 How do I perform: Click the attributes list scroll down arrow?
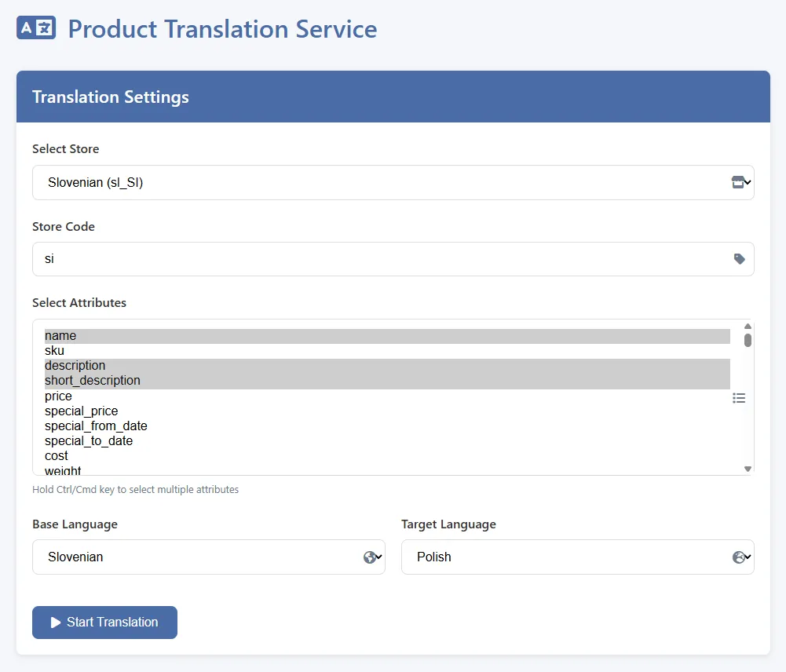748,469
